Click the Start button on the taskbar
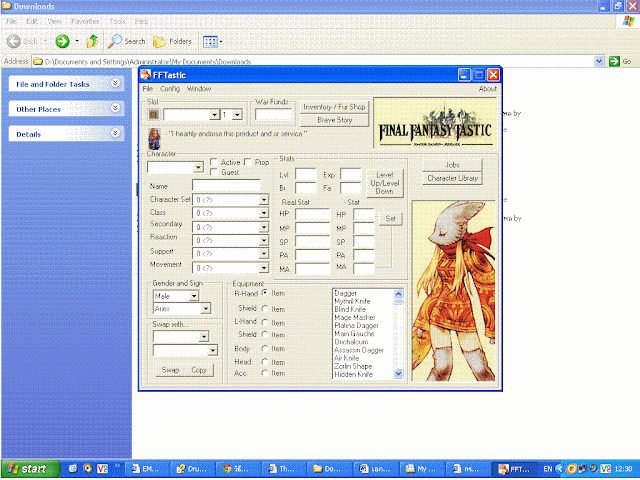This screenshot has width=640, height=480. point(31,469)
